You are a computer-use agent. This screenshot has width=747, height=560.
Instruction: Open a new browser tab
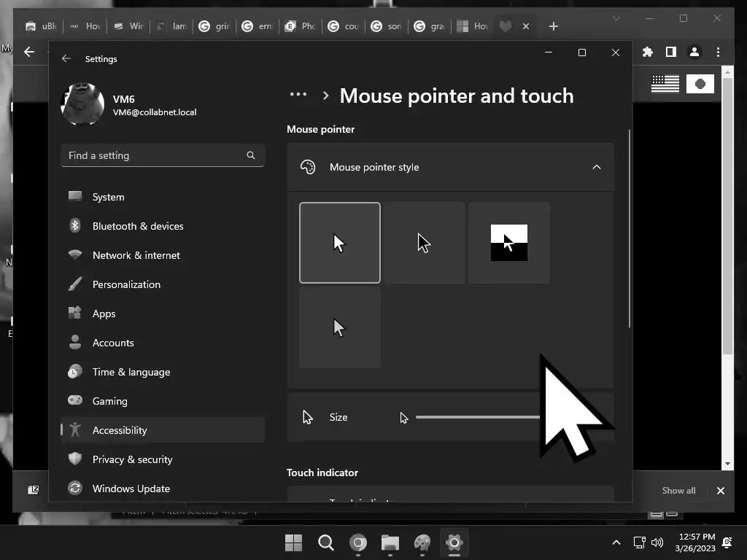click(553, 26)
